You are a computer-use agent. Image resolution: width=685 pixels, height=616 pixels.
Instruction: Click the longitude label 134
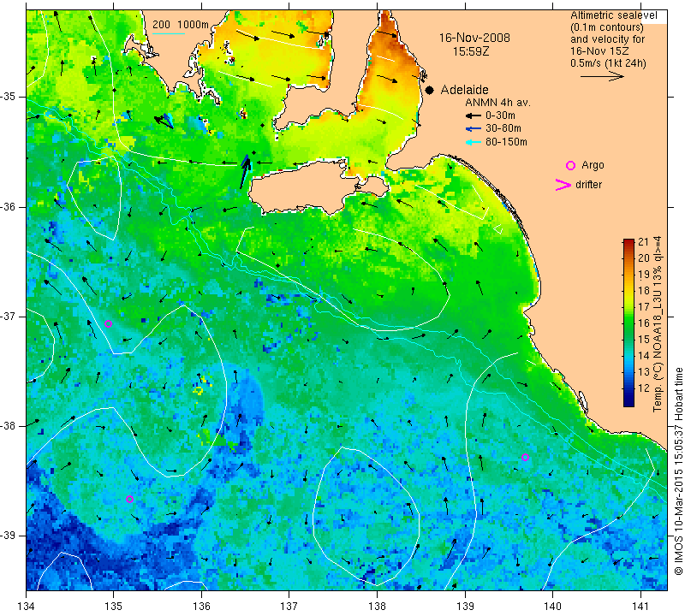tap(27, 606)
